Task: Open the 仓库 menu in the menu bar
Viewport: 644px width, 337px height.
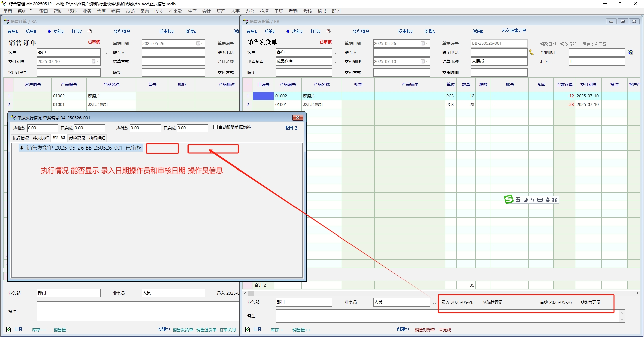Action: [x=101, y=11]
